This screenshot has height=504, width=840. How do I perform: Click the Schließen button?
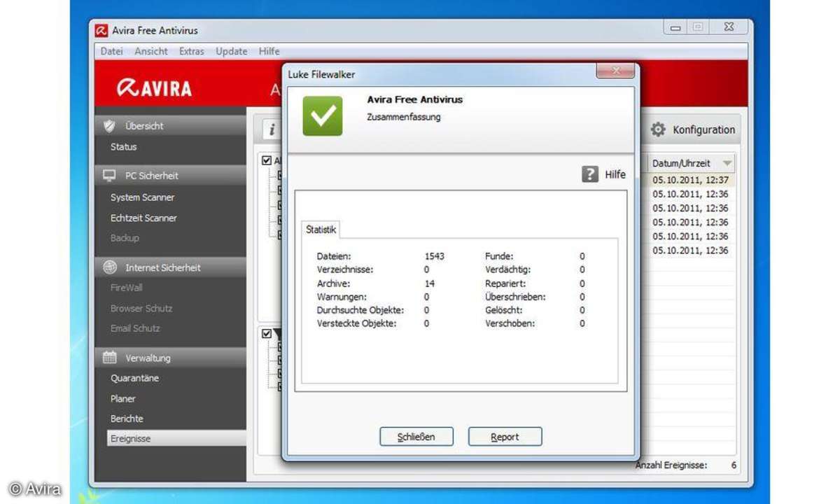pos(416,437)
